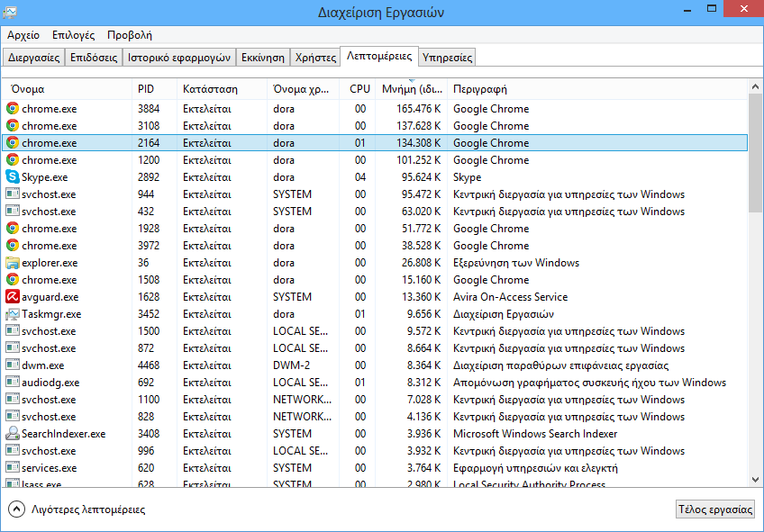Select the SearchIndexer.exe process name
Screen dimensions: 764x532
63,434
